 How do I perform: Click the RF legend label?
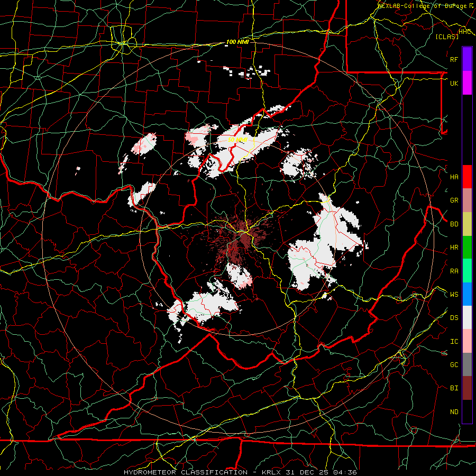point(454,59)
